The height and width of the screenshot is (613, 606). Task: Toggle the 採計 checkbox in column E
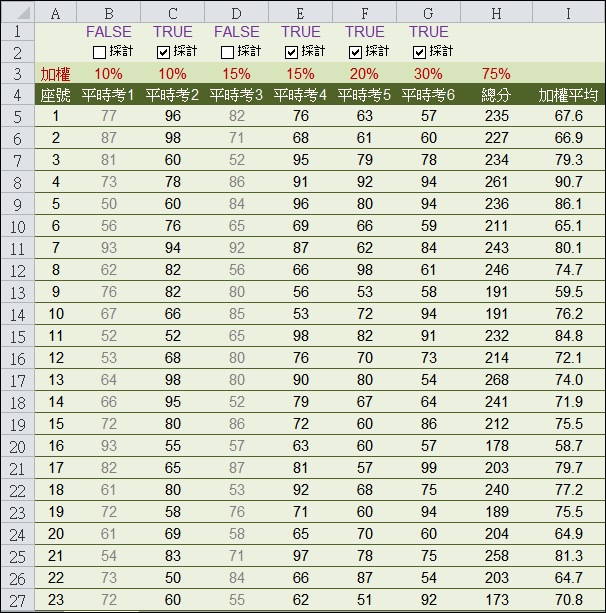pos(291,52)
